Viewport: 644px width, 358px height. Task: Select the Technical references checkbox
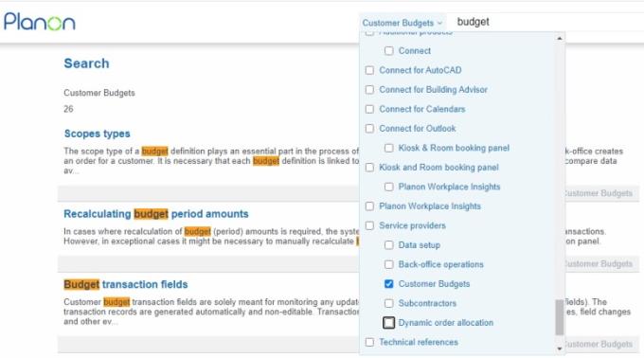[369, 342]
